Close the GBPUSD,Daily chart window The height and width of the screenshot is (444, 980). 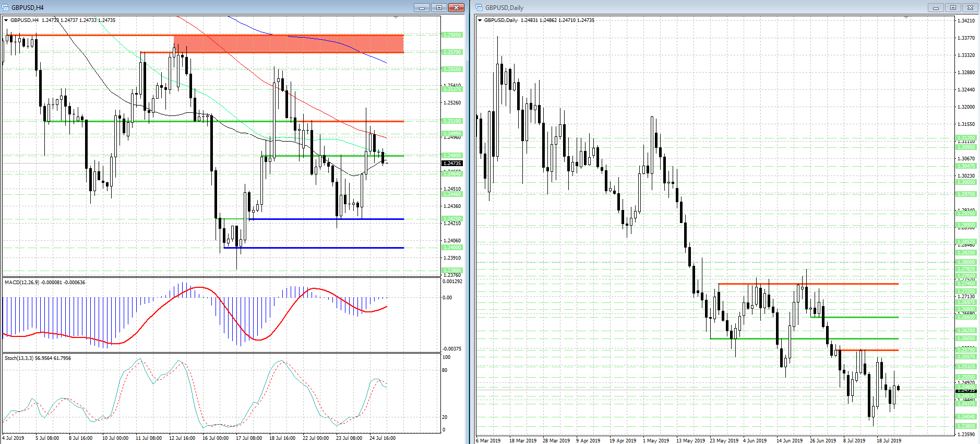click(x=970, y=7)
